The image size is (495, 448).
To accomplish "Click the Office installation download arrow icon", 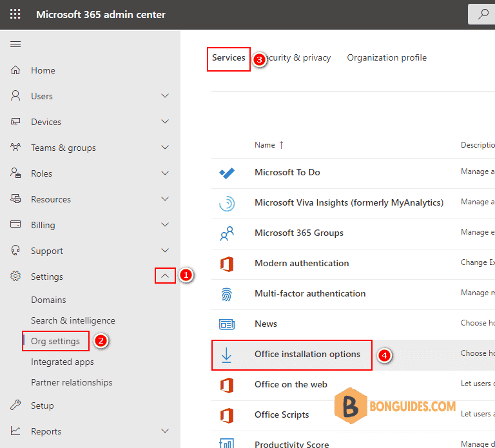I will pyautogui.click(x=226, y=355).
